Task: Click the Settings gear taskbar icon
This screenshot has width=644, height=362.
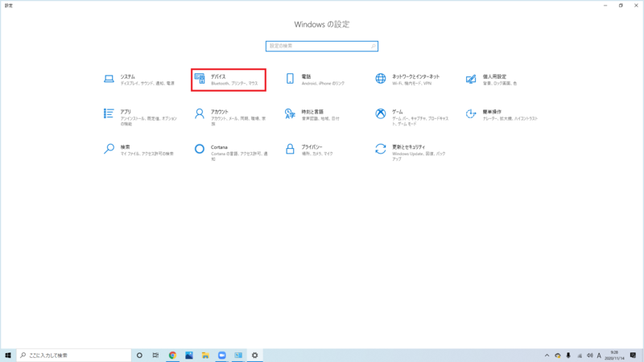Action: pos(254,356)
